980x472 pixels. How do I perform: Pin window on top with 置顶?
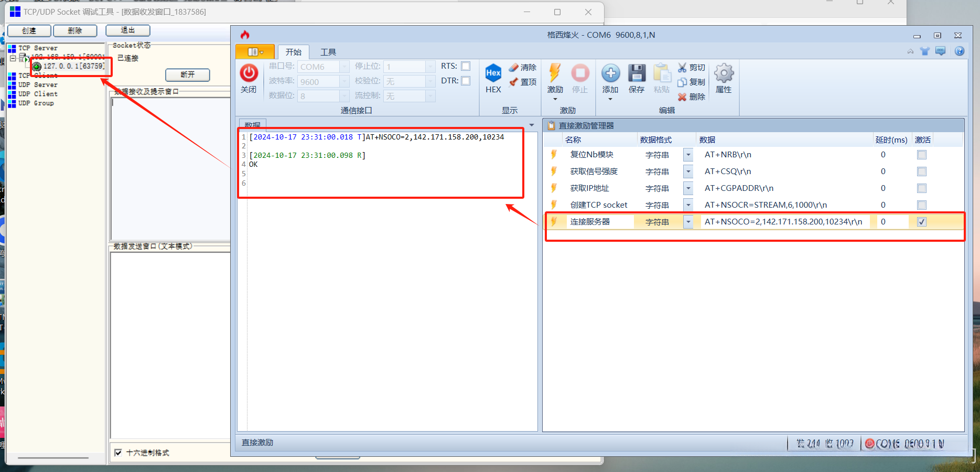click(x=523, y=82)
